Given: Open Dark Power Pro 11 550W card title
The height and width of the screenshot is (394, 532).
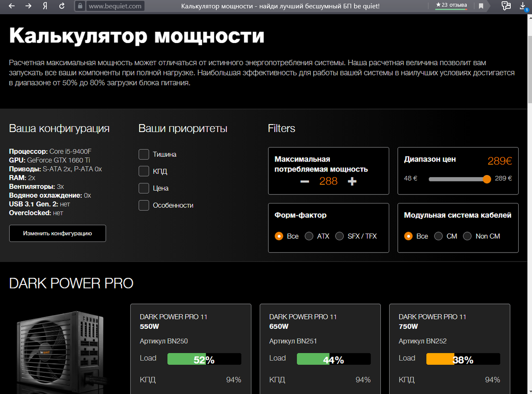Looking at the screenshot, I should click(174, 321).
